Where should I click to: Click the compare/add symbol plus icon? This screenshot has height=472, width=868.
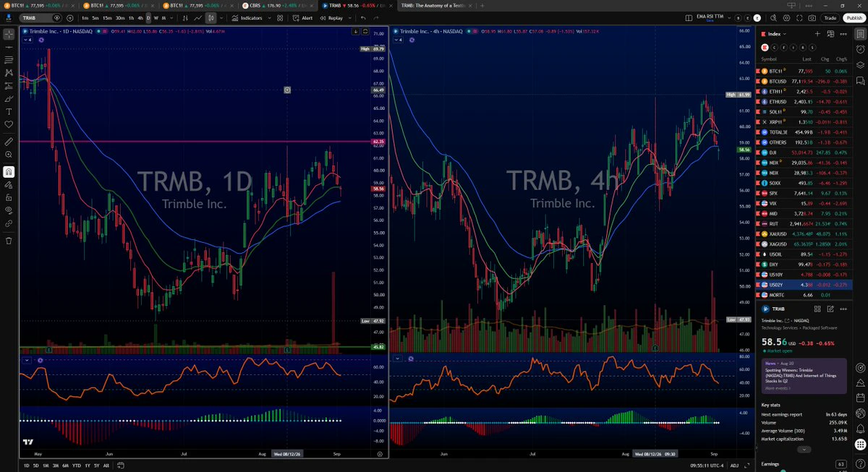point(69,17)
